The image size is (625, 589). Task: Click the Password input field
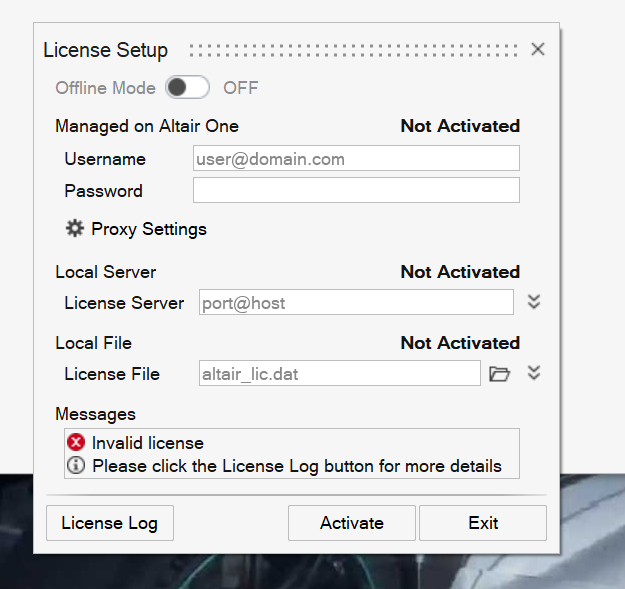click(356, 190)
